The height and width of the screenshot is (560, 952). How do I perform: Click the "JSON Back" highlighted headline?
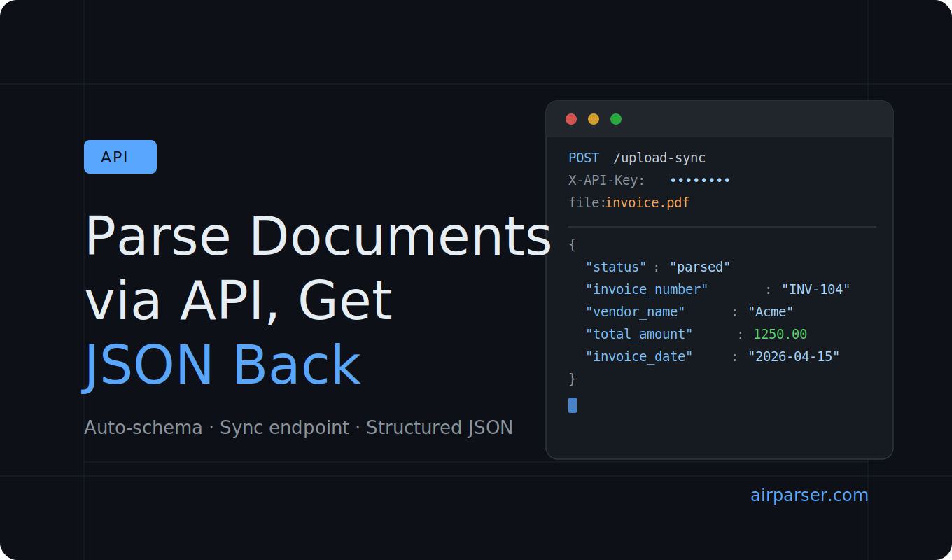223,363
